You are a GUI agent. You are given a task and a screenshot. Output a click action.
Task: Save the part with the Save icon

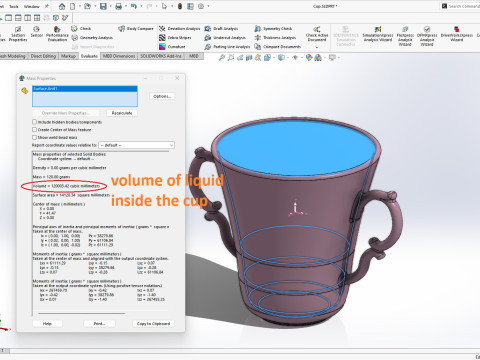click(x=103, y=6)
